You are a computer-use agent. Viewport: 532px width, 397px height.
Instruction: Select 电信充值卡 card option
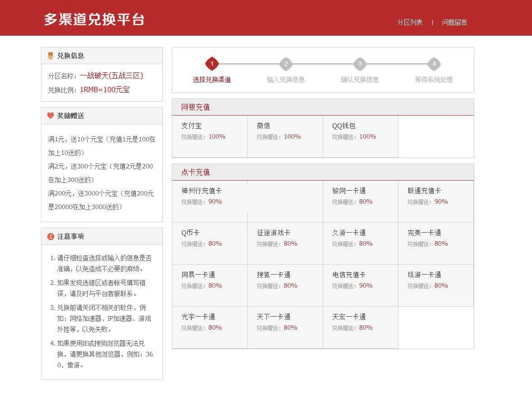(x=361, y=286)
